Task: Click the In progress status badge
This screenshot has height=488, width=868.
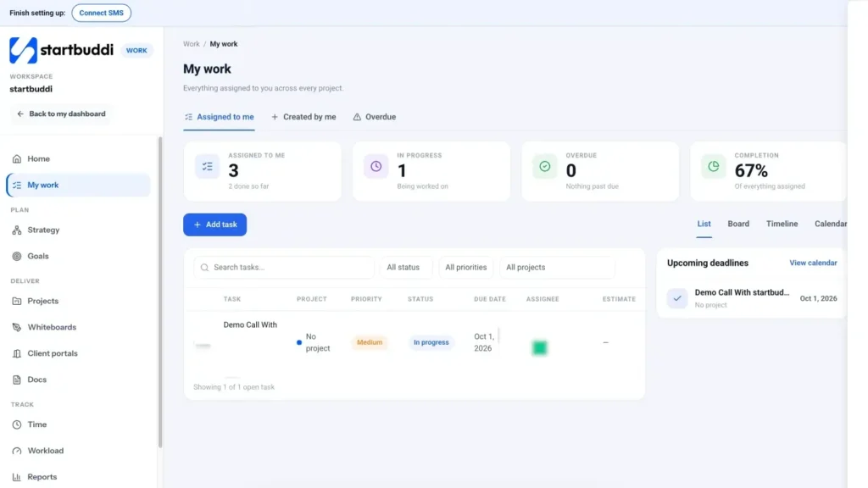Action: 431,342
